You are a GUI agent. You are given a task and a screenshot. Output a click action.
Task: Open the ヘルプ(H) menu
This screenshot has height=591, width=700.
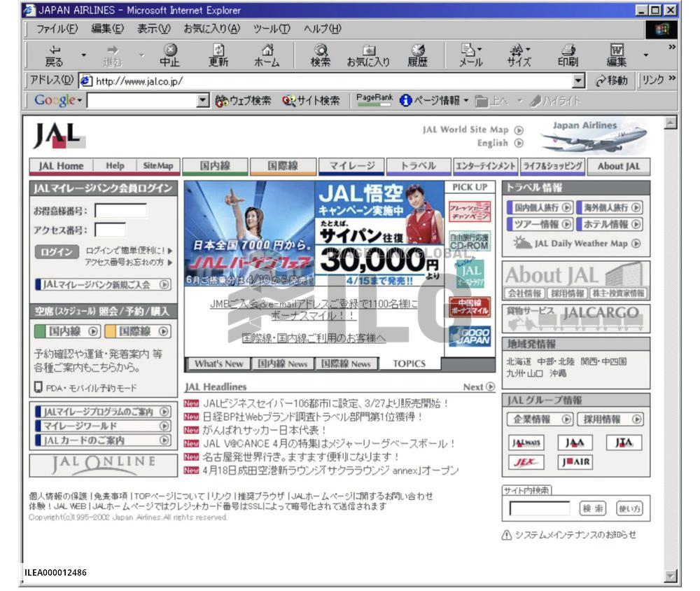coord(322,29)
